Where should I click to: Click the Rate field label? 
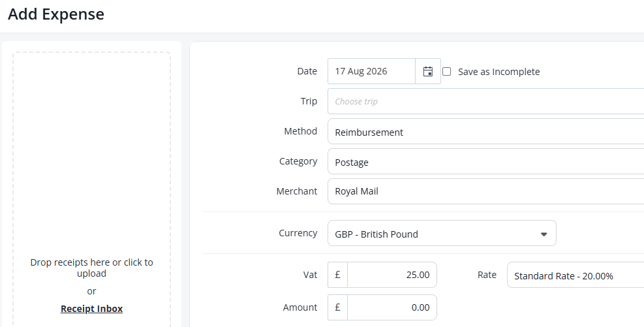tap(487, 275)
